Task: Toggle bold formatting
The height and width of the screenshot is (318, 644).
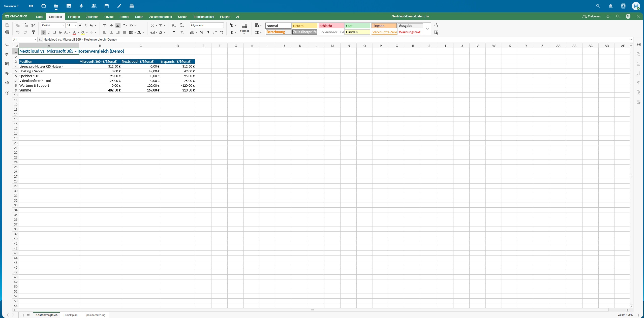Action: click(43, 32)
